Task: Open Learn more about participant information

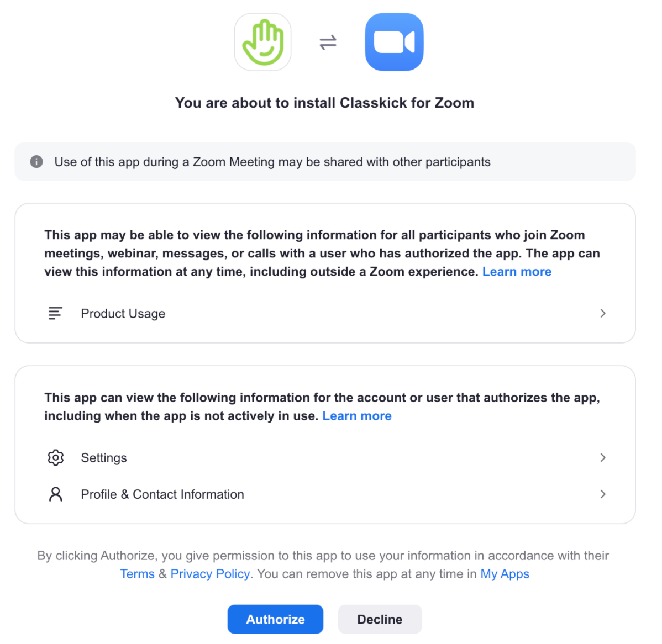Action: point(517,272)
